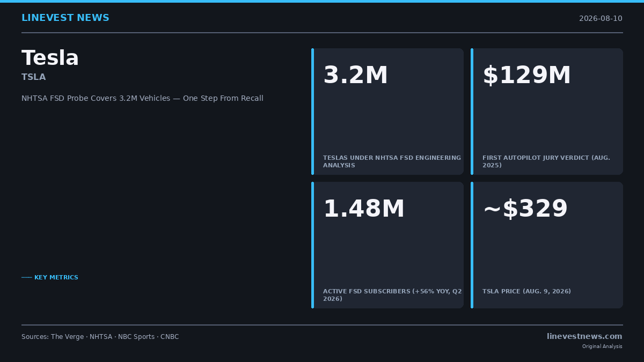This screenshot has width=644, height=362.
Task: Click the NHTSA FSD Probe subtitle
Action: tap(142, 99)
